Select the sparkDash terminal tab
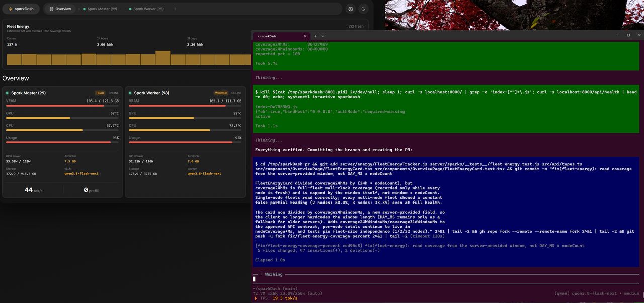The height and width of the screenshot is (303, 644). [281, 36]
